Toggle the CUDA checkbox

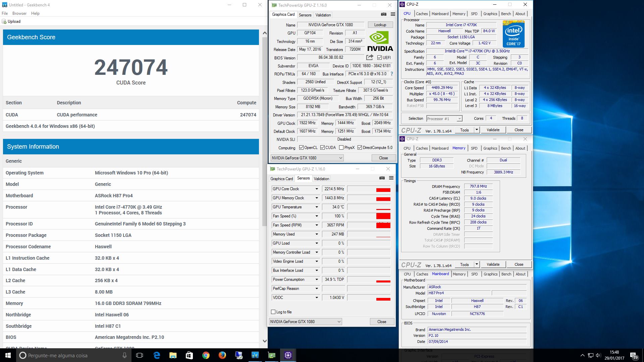[x=322, y=148]
